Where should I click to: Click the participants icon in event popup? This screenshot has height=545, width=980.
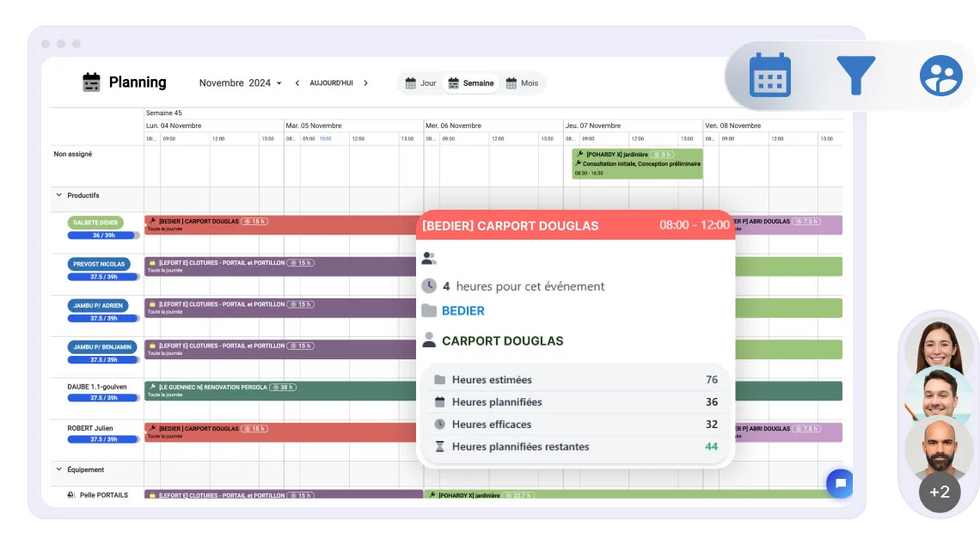click(x=429, y=258)
